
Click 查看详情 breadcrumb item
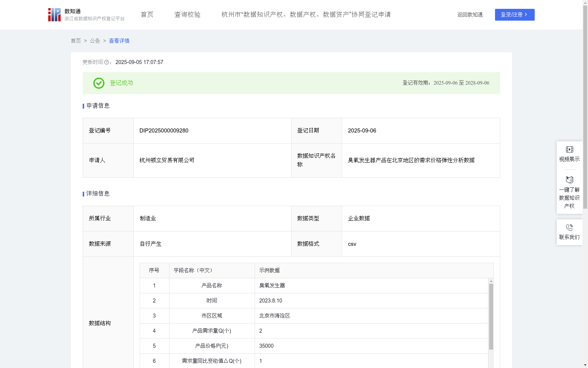click(119, 41)
